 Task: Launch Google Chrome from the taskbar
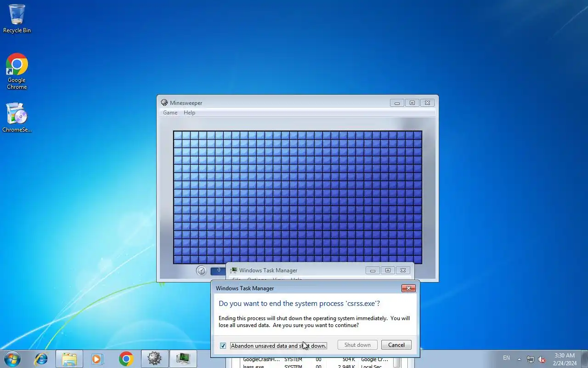click(x=126, y=359)
